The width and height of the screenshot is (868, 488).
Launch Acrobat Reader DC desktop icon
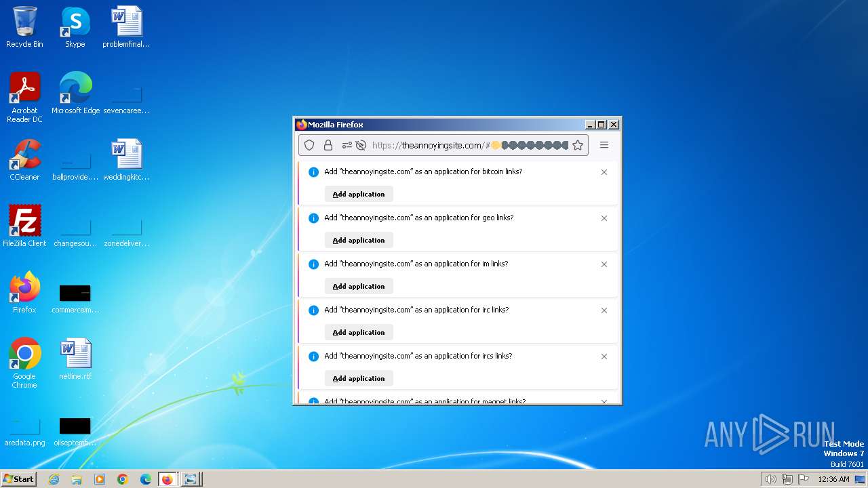[x=24, y=98]
